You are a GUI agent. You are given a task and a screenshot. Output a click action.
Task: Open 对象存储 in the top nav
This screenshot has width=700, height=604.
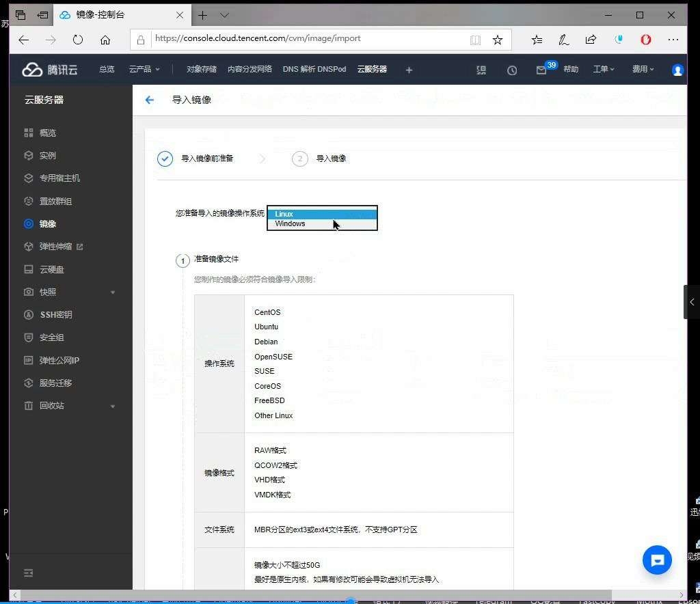(x=202, y=69)
